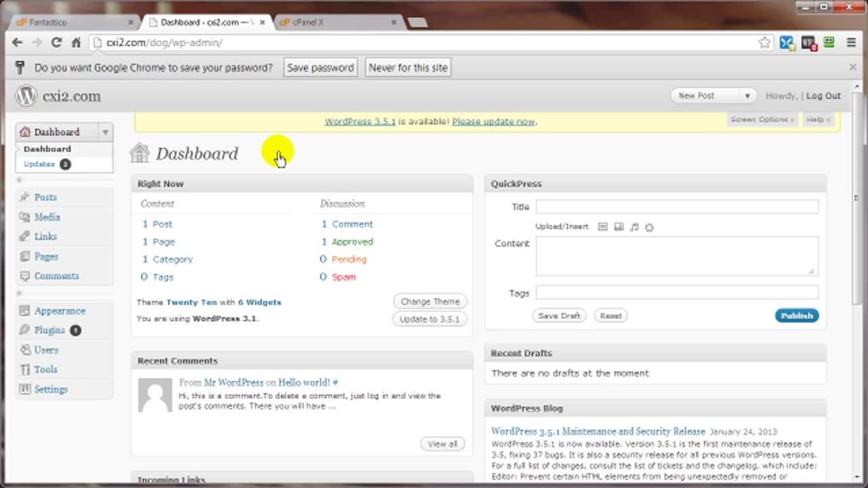Click the Users icon in sidebar
This screenshot has width=868, height=488.
pos(25,350)
